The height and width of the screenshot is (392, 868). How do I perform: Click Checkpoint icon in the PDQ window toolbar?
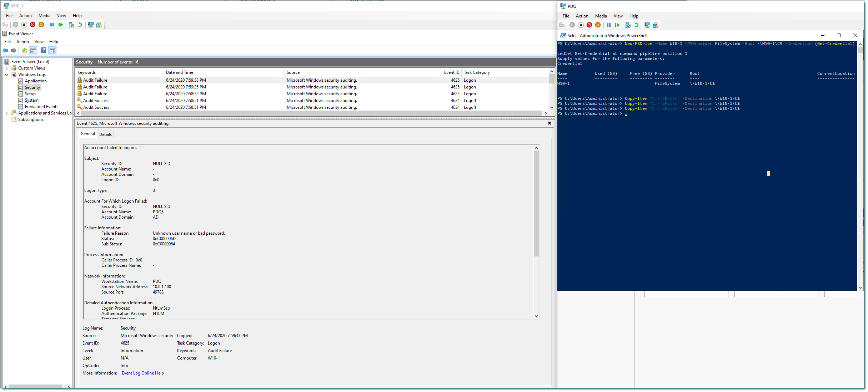tap(628, 25)
